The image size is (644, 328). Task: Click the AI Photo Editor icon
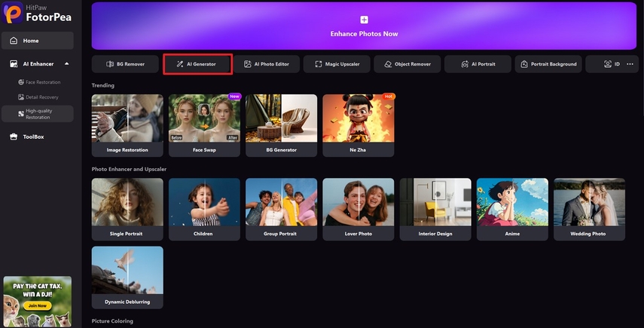coord(248,64)
